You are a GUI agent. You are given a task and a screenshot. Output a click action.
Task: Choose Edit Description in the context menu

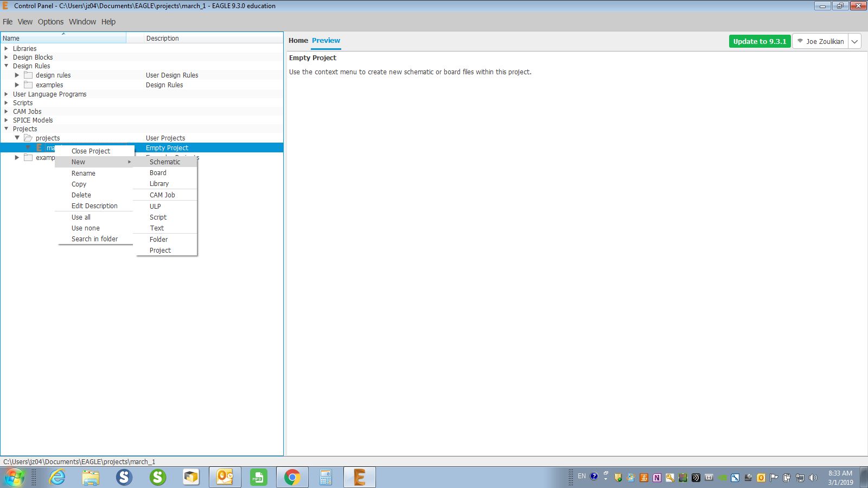(x=95, y=206)
